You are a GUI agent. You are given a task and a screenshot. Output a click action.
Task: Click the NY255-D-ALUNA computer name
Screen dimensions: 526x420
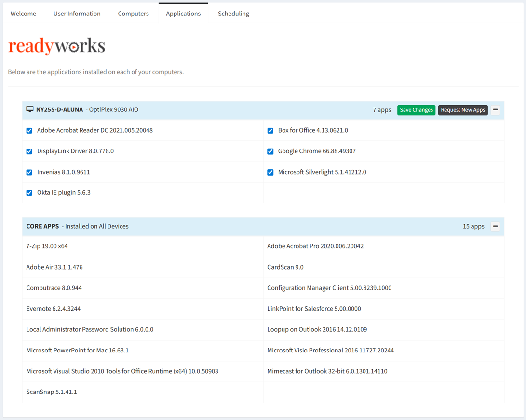(59, 109)
